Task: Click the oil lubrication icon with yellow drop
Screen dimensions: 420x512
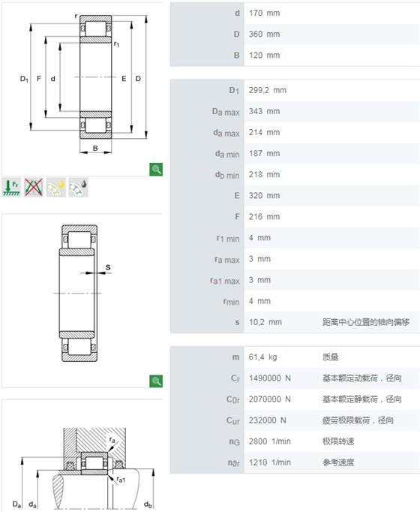Action: [x=55, y=187]
